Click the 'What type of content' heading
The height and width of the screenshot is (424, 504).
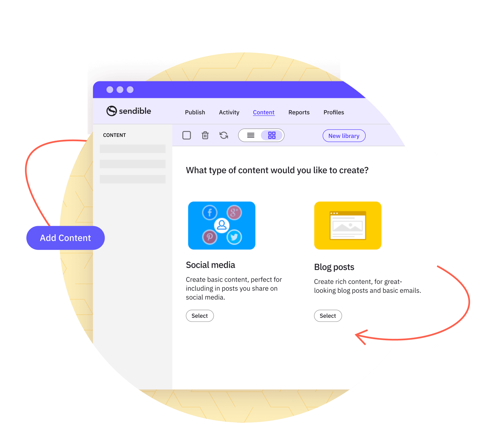[x=277, y=170]
